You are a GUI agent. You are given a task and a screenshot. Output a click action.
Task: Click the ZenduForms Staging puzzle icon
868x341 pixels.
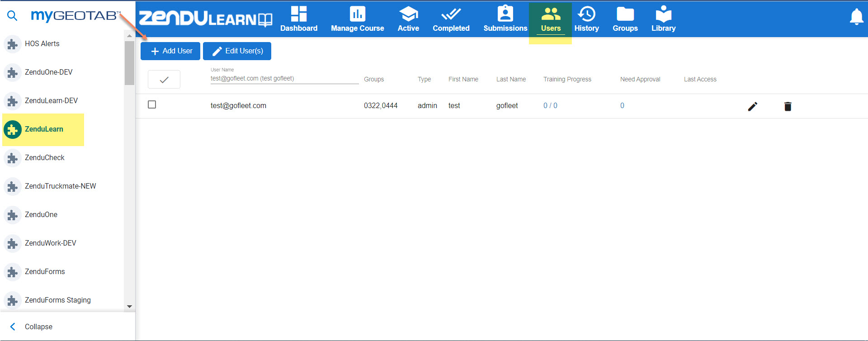(13, 301)
